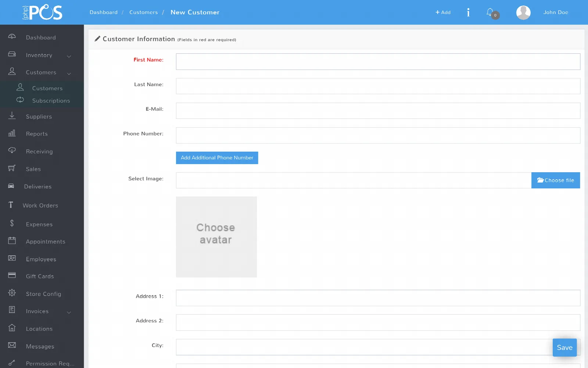Viewport: 588px width, 368px height.
Task: Click the Employees ID card icon
Action: tap(12, 258)
